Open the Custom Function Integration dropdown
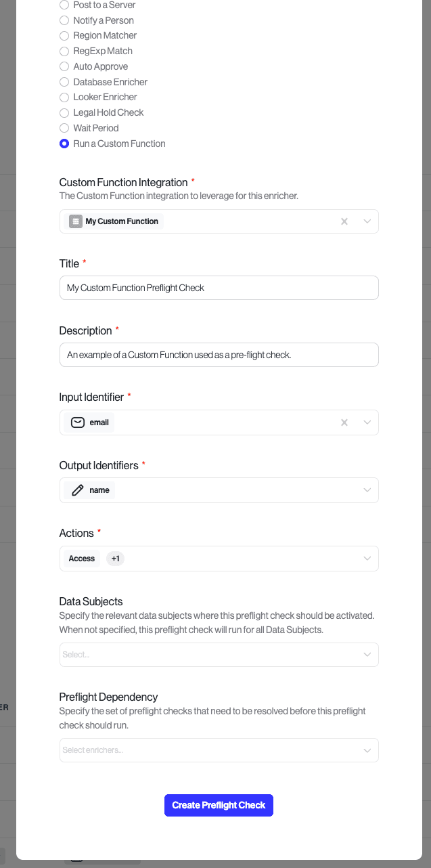431x868 pixels. pos(367,221)
